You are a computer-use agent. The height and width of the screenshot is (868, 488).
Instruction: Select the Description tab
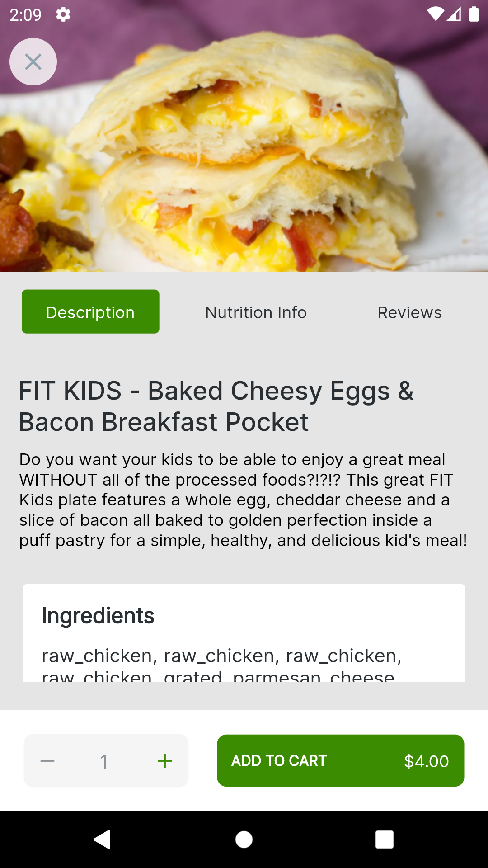tap(90, 311)
